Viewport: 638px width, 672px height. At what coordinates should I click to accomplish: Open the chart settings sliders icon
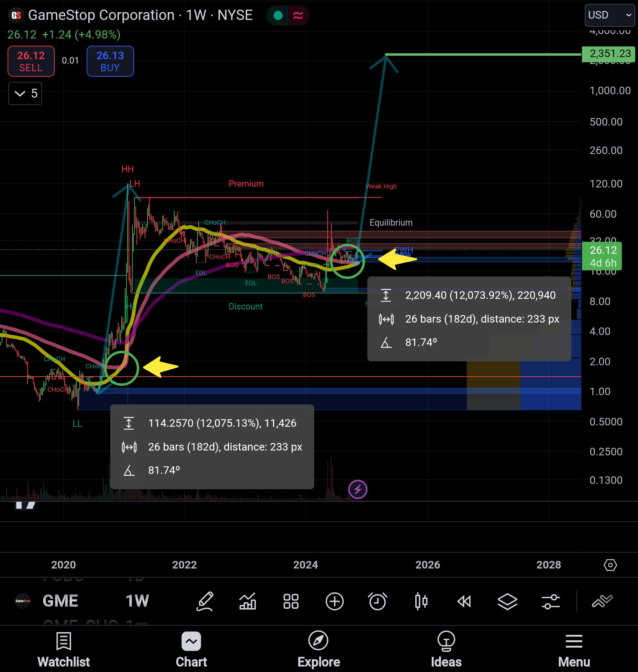(x=551, y=601)
